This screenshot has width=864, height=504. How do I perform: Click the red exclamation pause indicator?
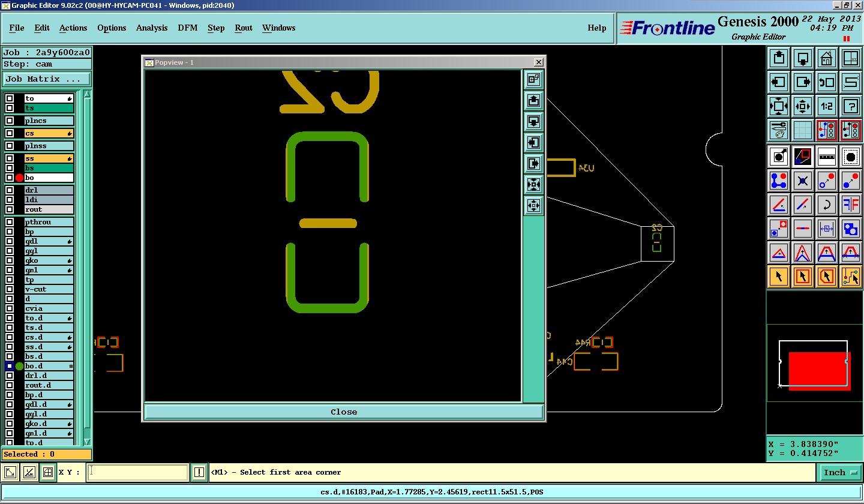[847, 39]
